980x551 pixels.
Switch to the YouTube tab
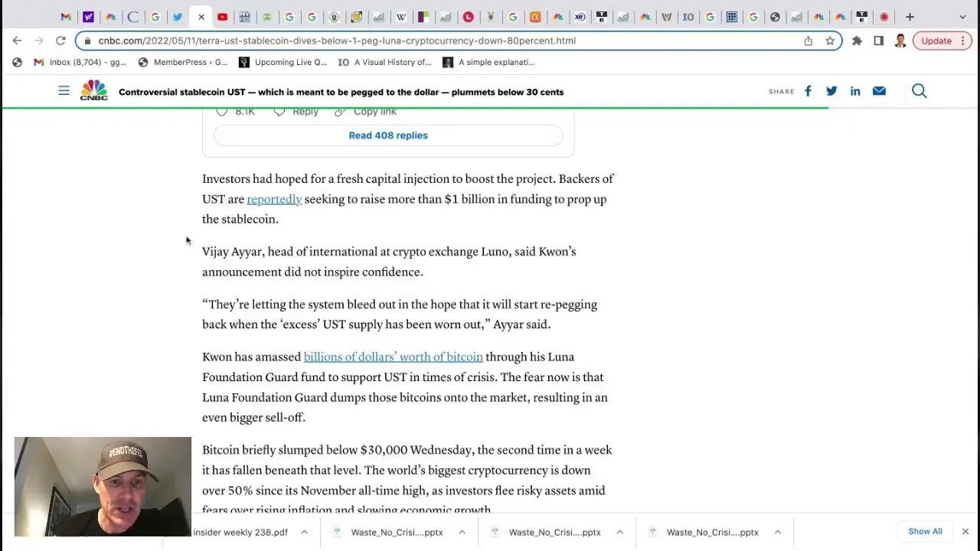pyautogui.click(x=222, y=17)
